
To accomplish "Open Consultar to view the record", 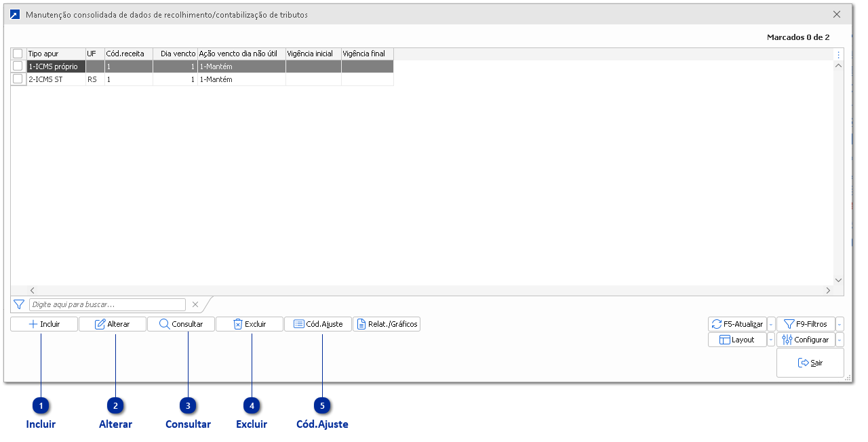I will [x=181, y=324].
